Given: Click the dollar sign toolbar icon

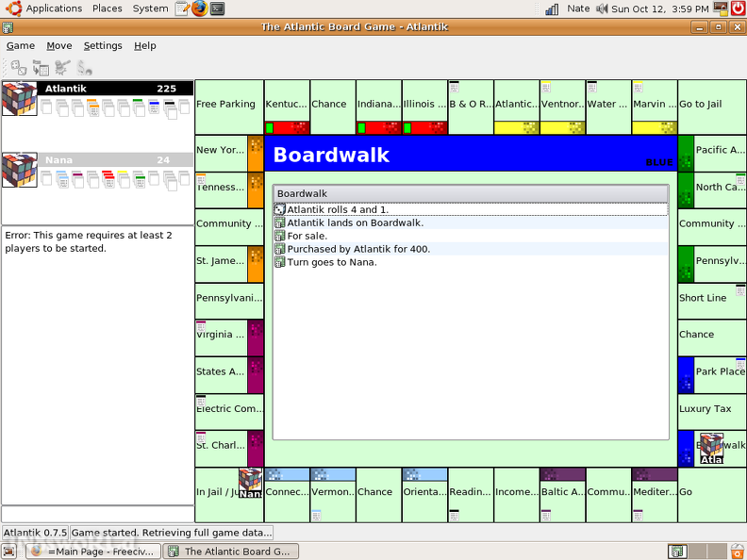Looking at the screenshot, I should [84, 68].
